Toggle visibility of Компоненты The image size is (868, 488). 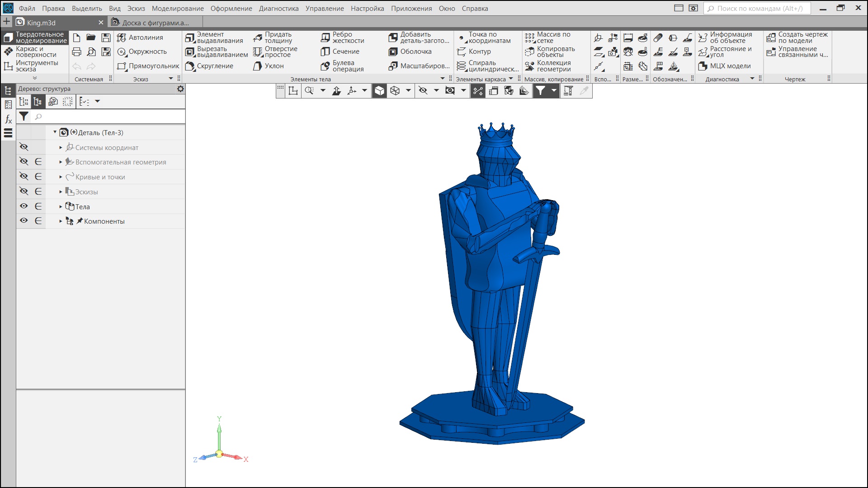(x=24, y=221)
